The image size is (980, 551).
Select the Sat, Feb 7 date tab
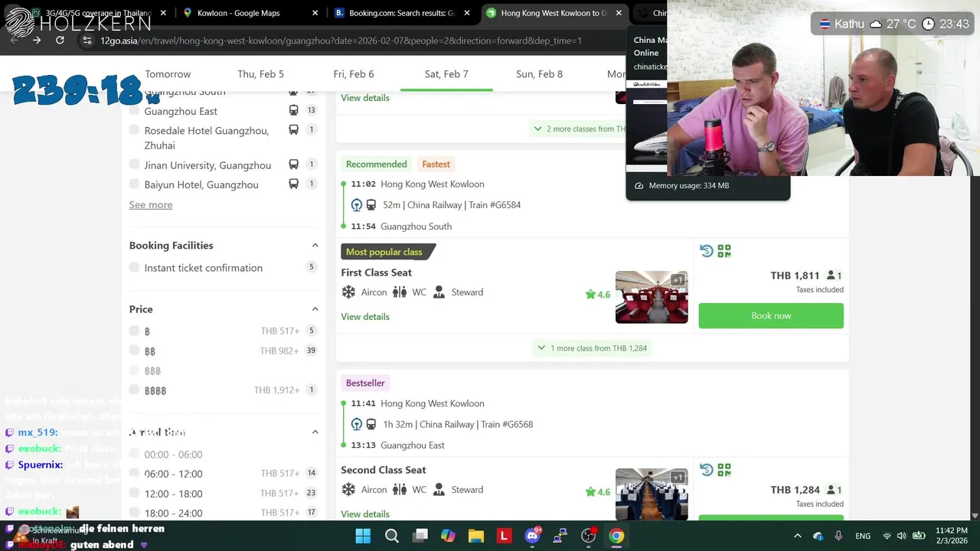pyautogui.click(x=446, y=73)
